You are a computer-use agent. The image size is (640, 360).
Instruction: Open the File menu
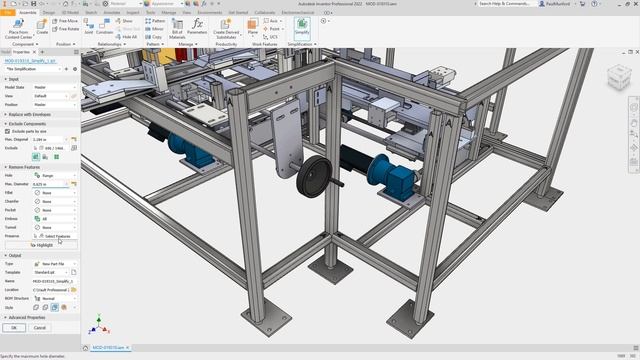point(8,13)
